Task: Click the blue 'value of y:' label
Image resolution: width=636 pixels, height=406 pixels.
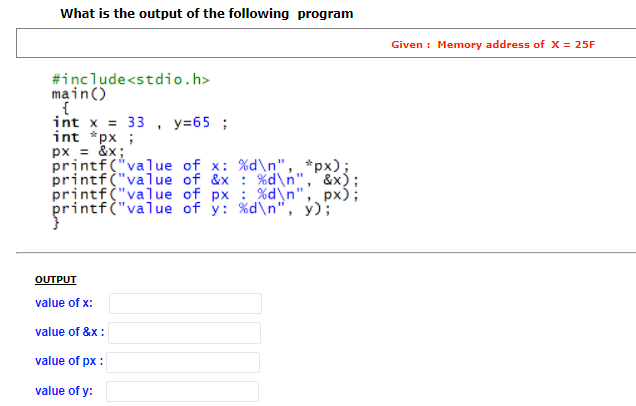Action: (64, 391)
